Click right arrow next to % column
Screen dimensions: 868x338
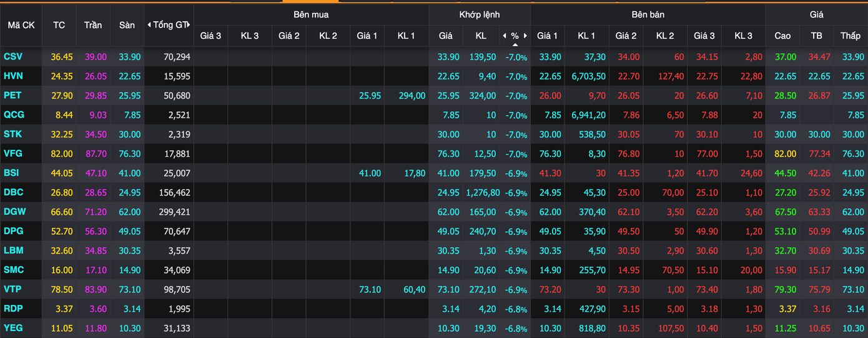click(526, 36)
